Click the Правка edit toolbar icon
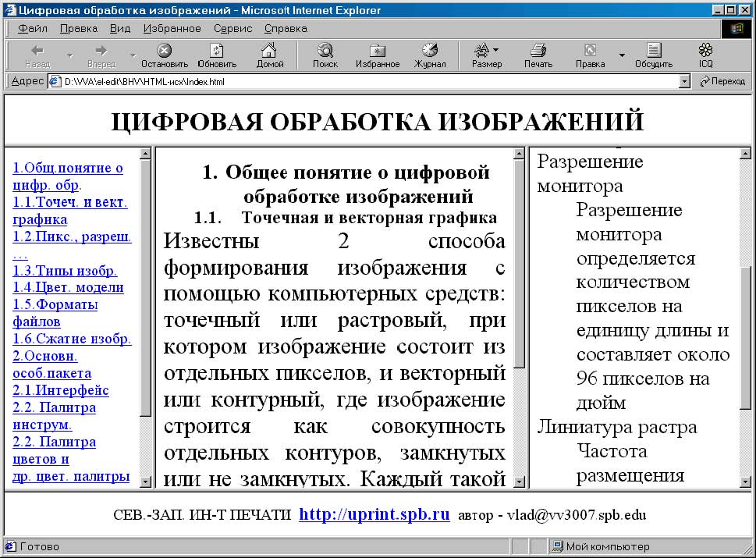The width and height of the screenshot is (756, 558). click(590, 55)
